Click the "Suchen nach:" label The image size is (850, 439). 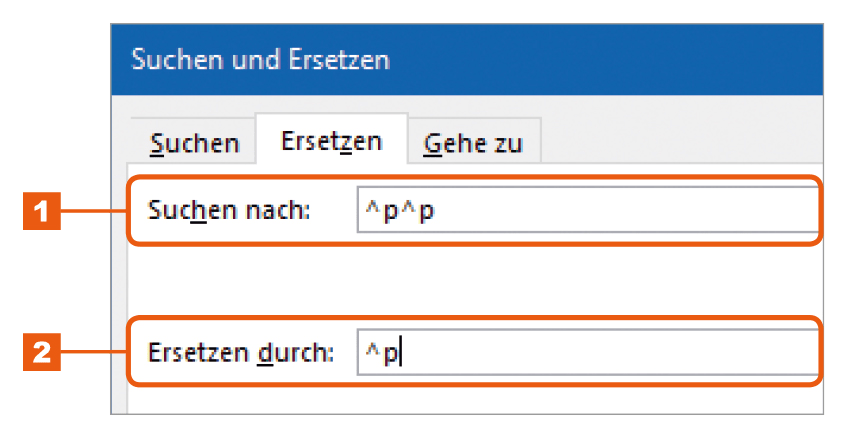[x=229, y=210]
